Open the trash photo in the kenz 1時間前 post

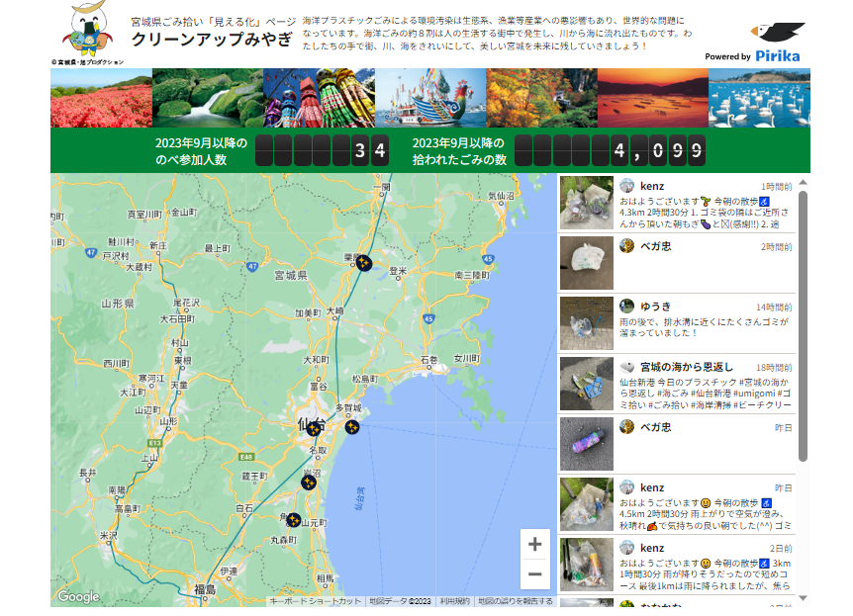coord(587,203)
